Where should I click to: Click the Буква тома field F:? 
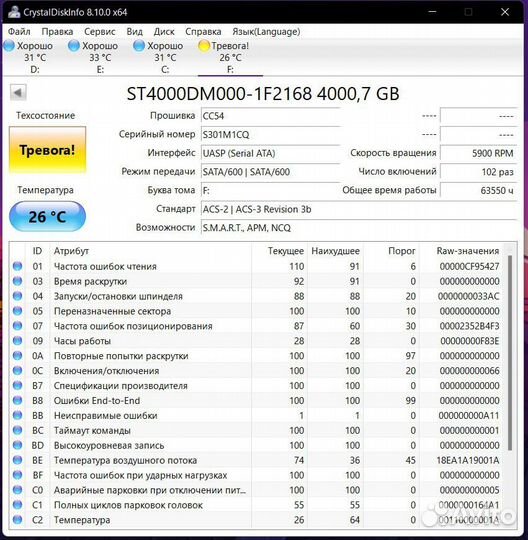(x=270, y=190)
